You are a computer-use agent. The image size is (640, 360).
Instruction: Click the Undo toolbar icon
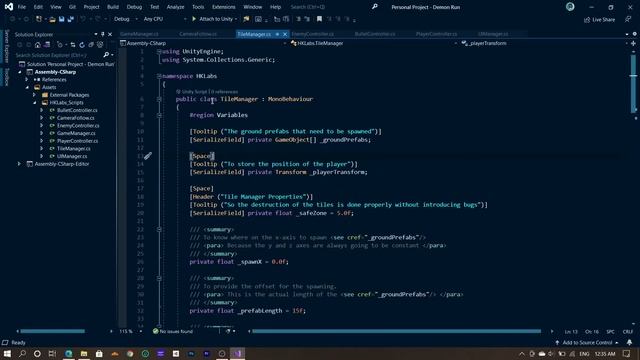point(83,19)
